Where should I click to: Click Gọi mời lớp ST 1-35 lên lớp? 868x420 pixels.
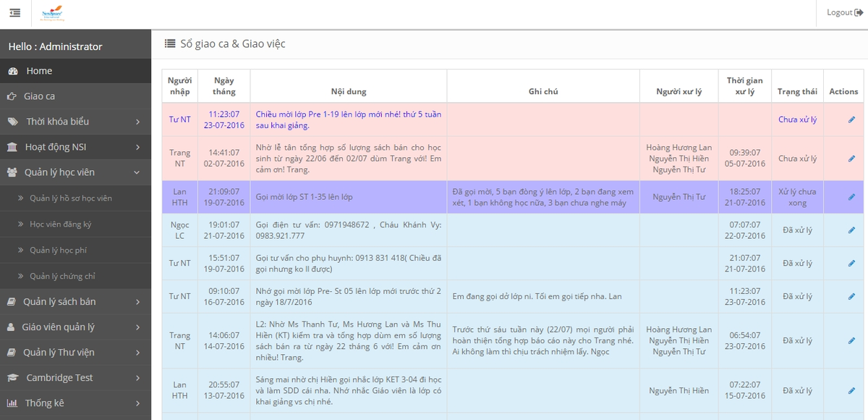coord(304,197)
